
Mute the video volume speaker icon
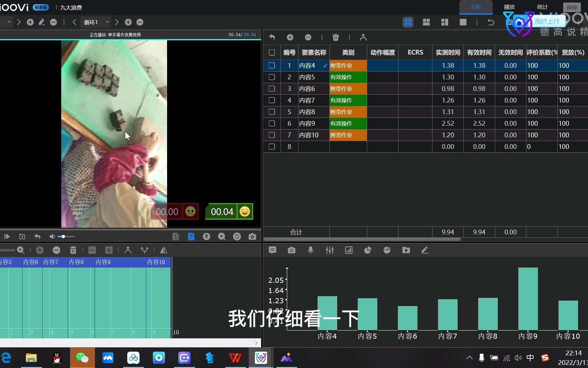pyautogui.click(x=52, y=236)
